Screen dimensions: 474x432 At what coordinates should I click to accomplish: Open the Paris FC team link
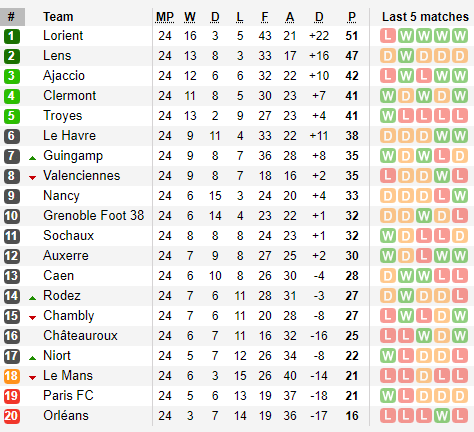68,396
